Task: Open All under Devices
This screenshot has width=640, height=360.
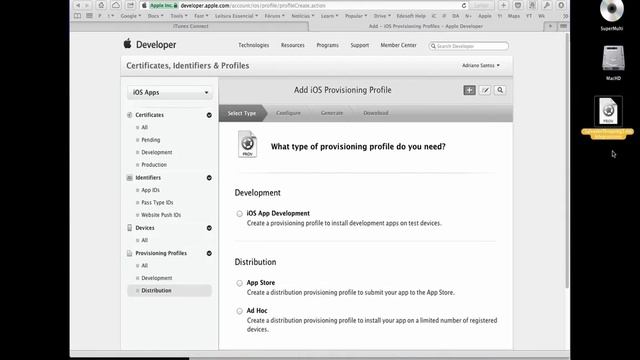Action: (144, 240)
